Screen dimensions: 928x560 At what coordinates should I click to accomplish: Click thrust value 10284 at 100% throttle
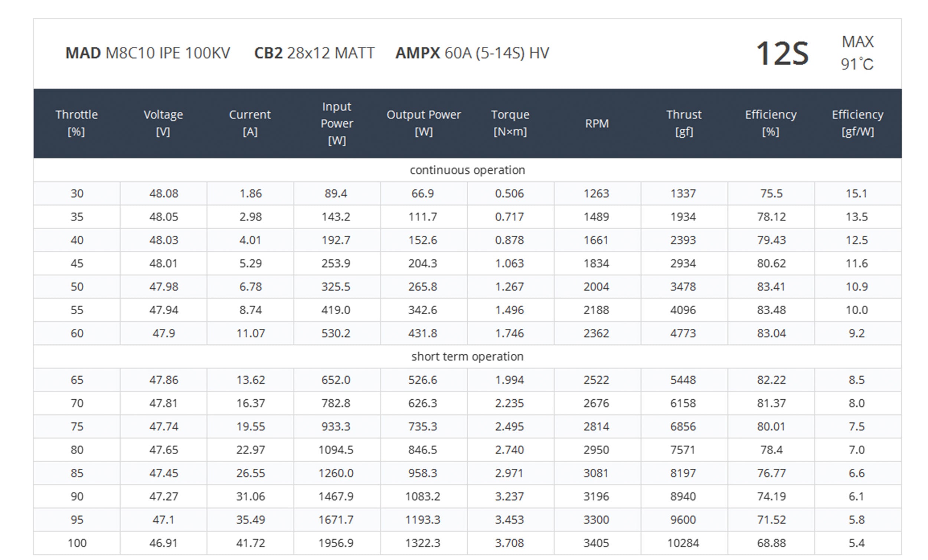[x=683, y=543]
